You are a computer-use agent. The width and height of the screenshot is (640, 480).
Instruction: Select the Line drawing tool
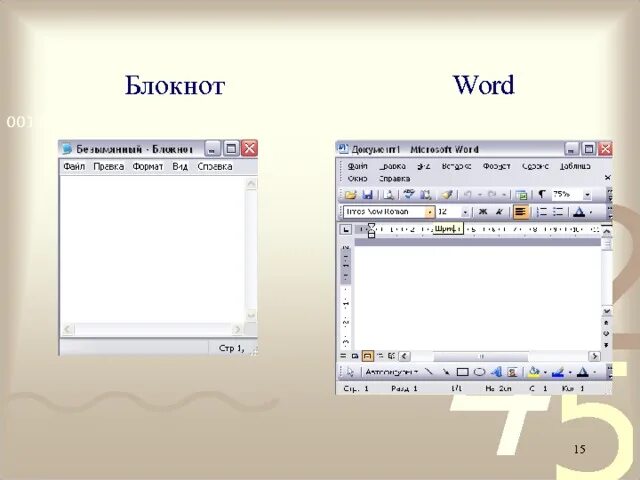(429, 372)
